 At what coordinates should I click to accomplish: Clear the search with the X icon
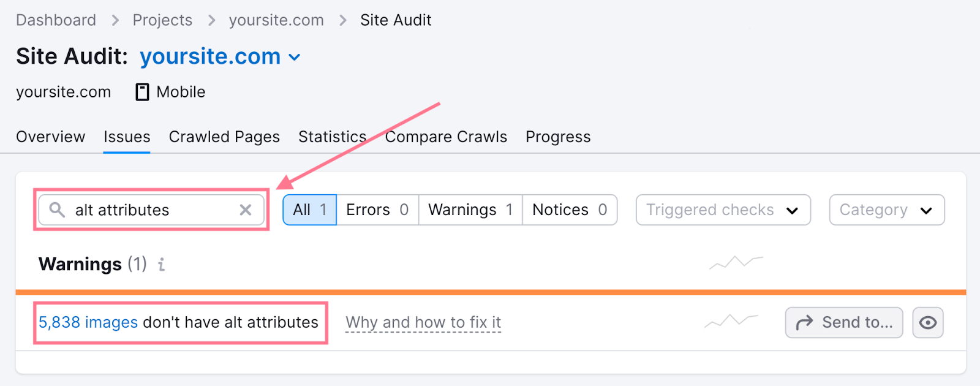click(246, 210)
